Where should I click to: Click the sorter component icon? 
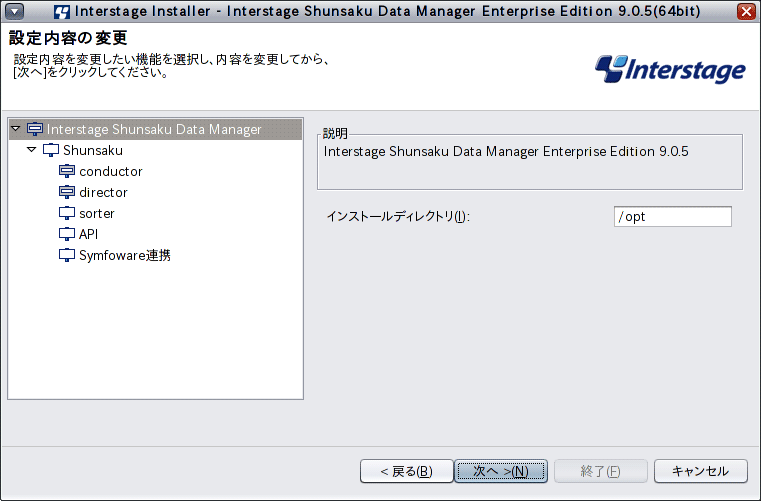67,213
